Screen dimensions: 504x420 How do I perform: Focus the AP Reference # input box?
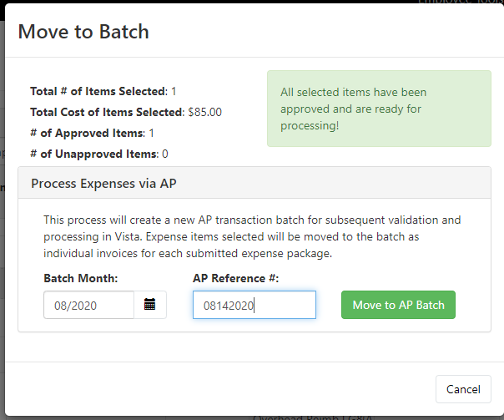255,305
